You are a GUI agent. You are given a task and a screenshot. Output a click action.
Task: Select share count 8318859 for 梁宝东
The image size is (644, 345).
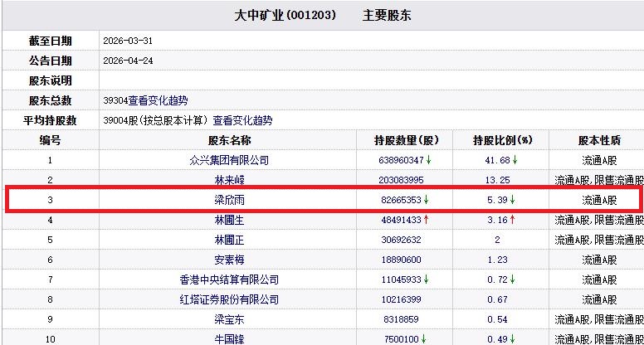click(401, 319)
